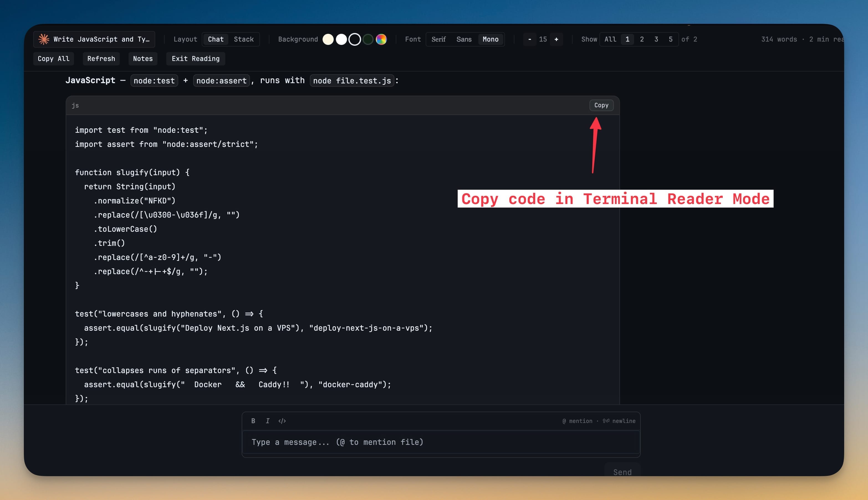Click the 'collapses runs of separators' test line
Screen dimensions: 868x500
click(176, 370)
